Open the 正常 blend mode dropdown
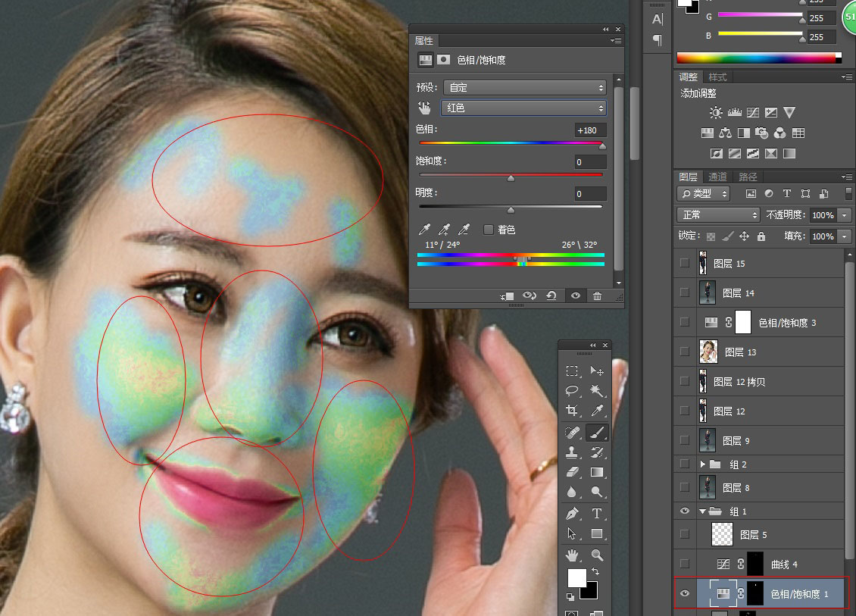 717,215
